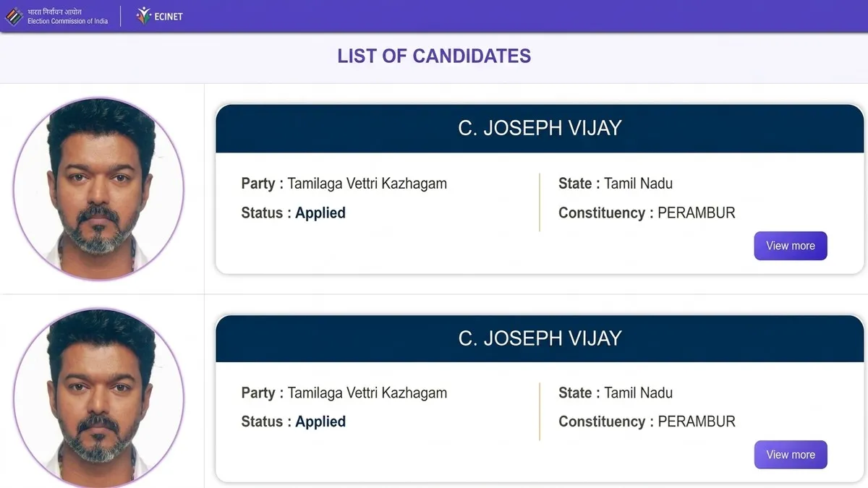
Task: Open the Election Commission of India text link
Action: [x=67, y=22]
